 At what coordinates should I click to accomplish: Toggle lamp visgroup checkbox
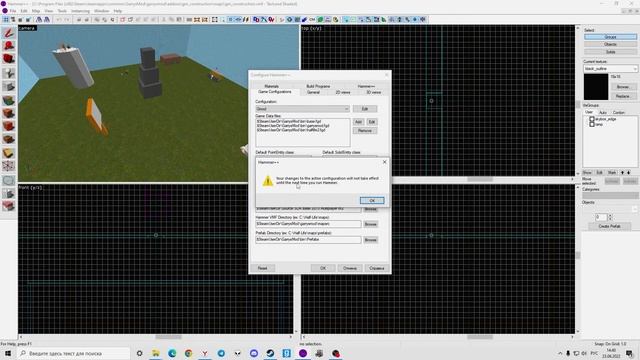591,124
